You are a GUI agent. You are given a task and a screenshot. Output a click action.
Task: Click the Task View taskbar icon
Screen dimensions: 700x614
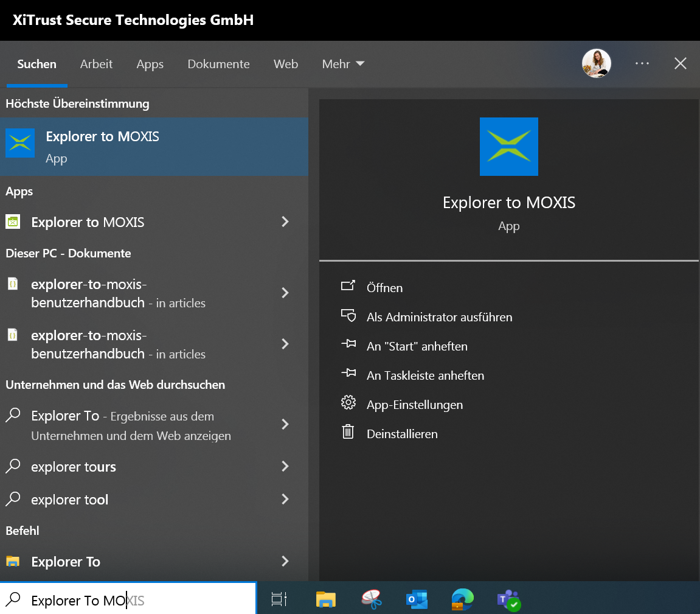click(279, 599)
